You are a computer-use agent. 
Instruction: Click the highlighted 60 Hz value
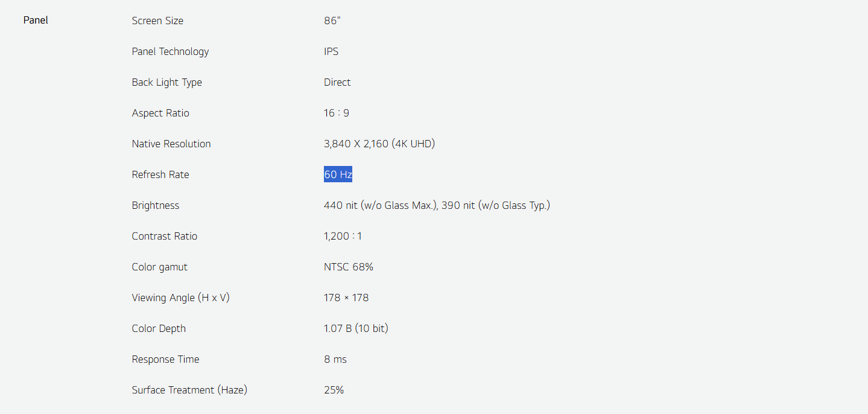(338, 175)
